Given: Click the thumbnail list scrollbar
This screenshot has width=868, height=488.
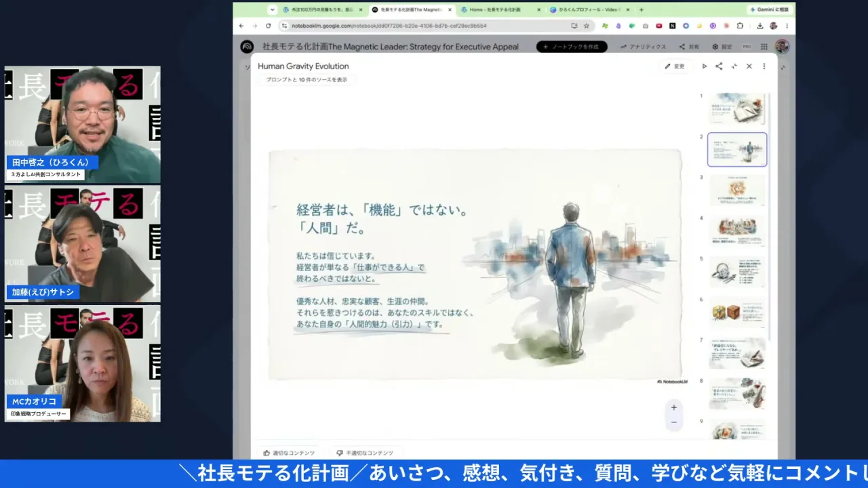Looking at the screenshot, I should [770, 217].
